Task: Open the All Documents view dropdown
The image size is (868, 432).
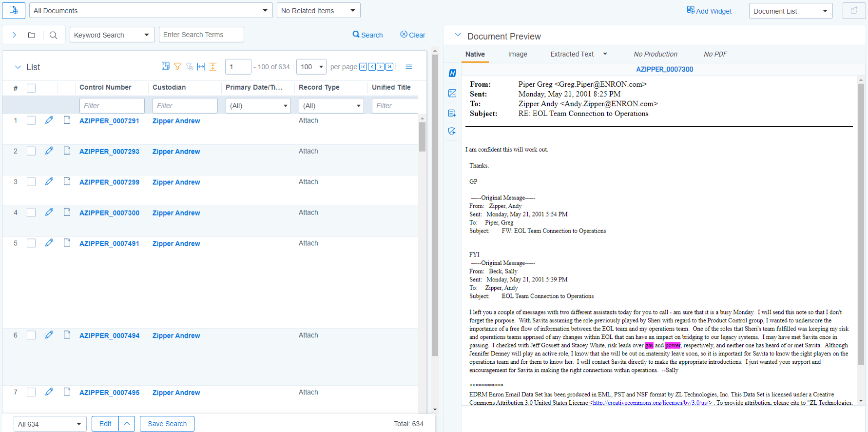Action: tap(151, 10)
